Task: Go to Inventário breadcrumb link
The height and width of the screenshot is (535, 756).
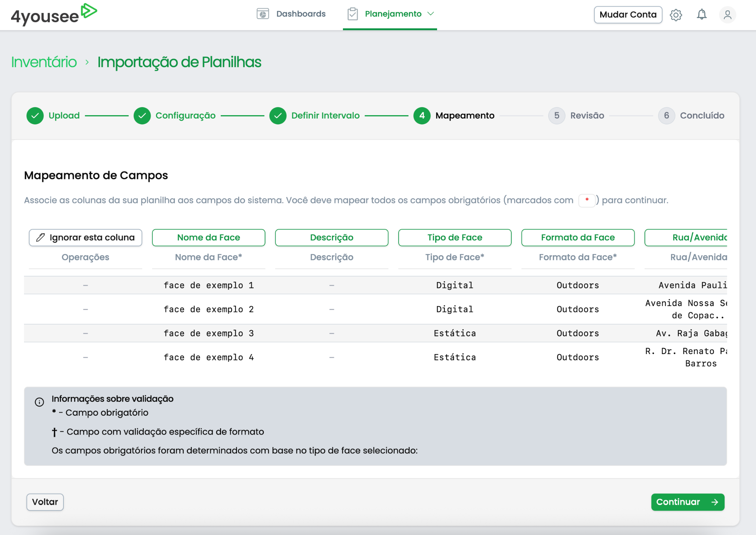Action: (x=44, y=62)
